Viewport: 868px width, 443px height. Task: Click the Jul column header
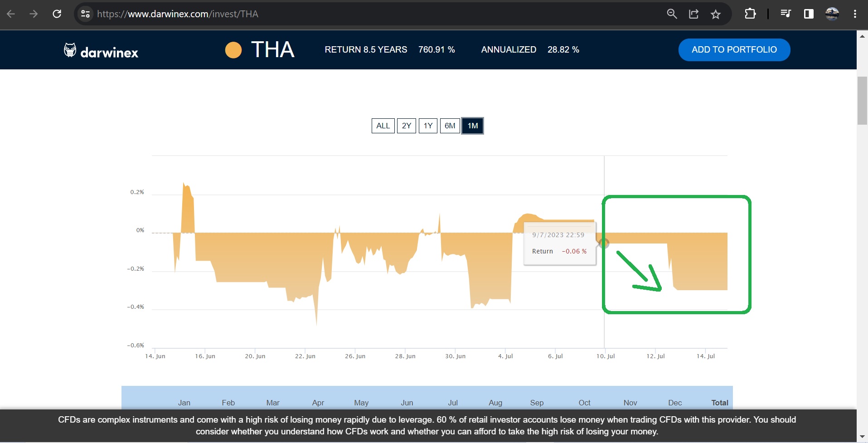tap(453, 403)
